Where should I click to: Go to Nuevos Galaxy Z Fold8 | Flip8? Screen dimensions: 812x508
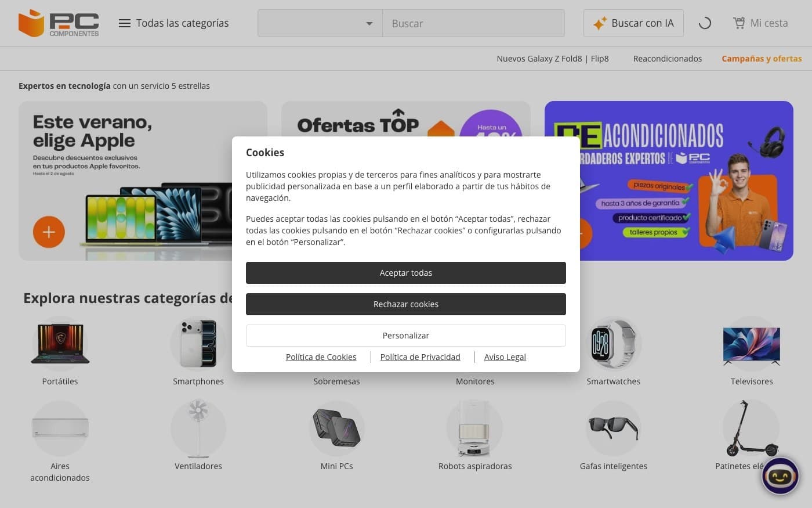pos(553,59)
